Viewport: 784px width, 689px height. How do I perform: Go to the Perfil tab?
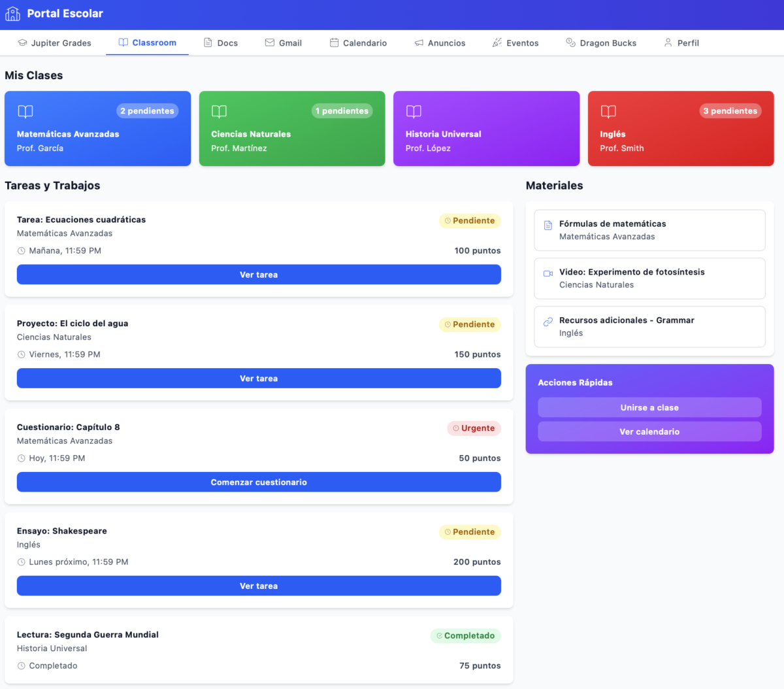pos(681,42)
